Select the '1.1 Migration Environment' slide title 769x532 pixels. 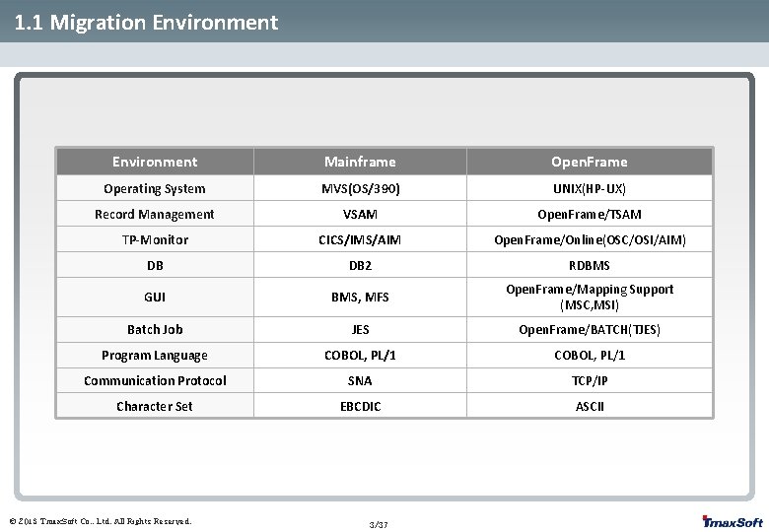(146, 23)
